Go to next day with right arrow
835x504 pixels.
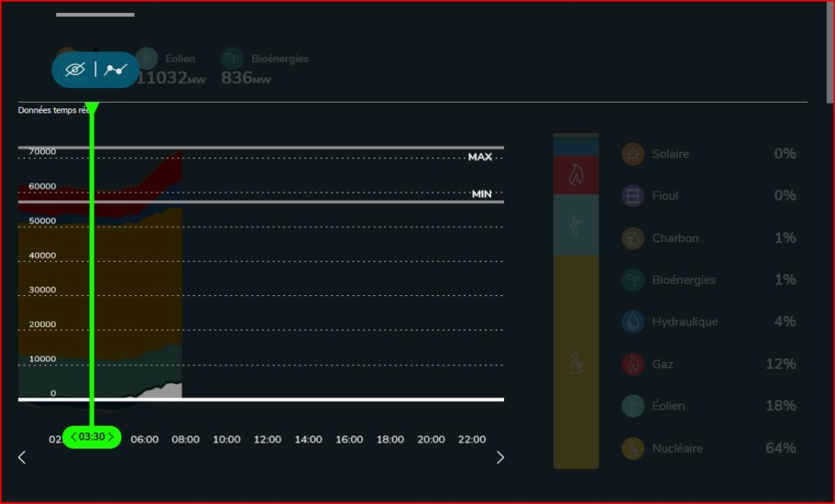(500, 458)
